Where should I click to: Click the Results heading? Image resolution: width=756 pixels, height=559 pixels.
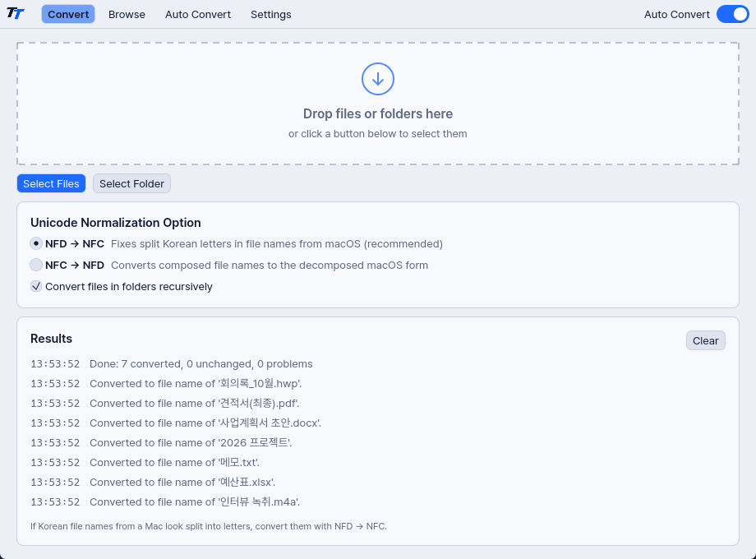coord(51,339)
